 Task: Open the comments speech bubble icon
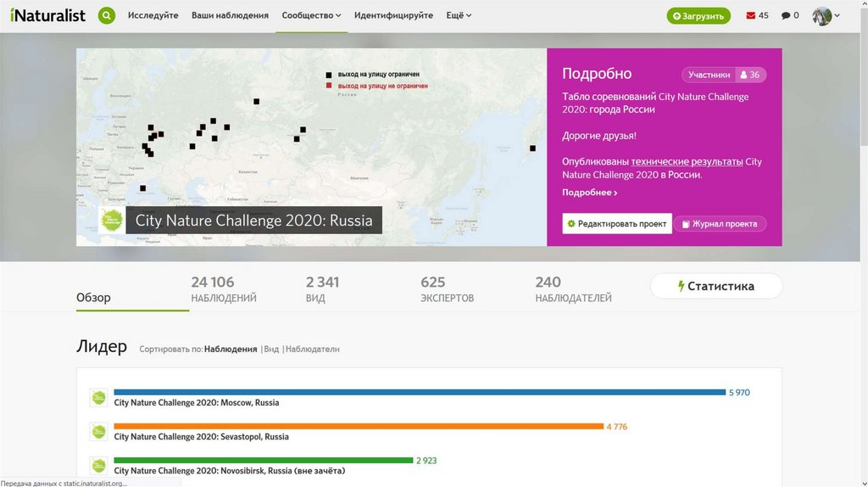click(786, 15)
